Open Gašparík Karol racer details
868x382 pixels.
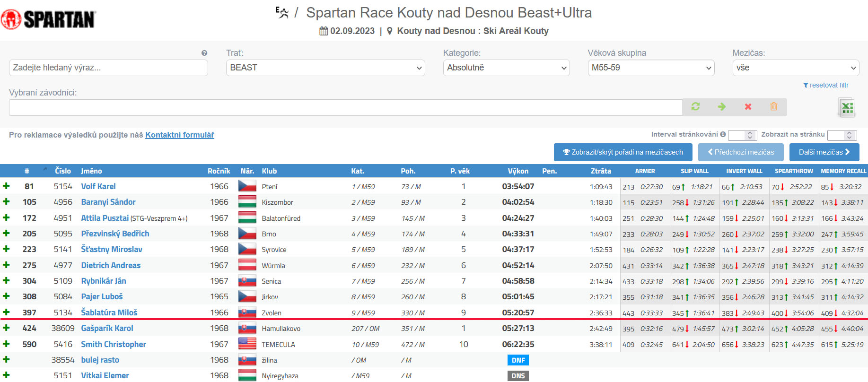[107, 328]
